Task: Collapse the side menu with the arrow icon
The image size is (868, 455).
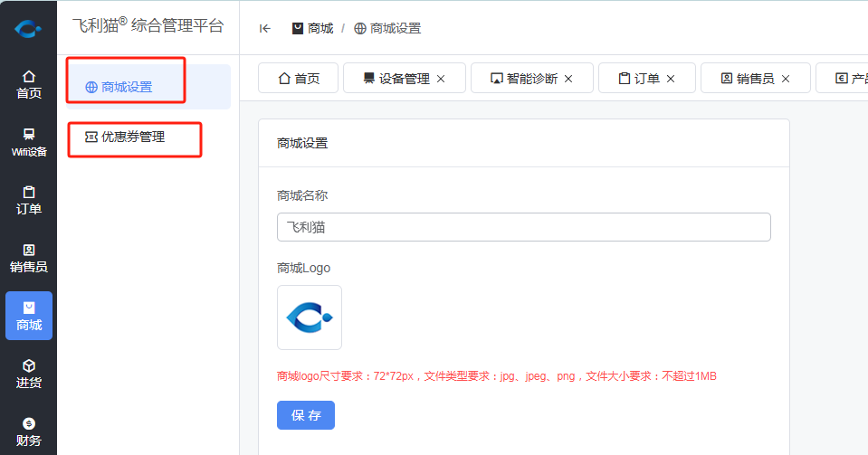Action: click(x=265, y=28)
